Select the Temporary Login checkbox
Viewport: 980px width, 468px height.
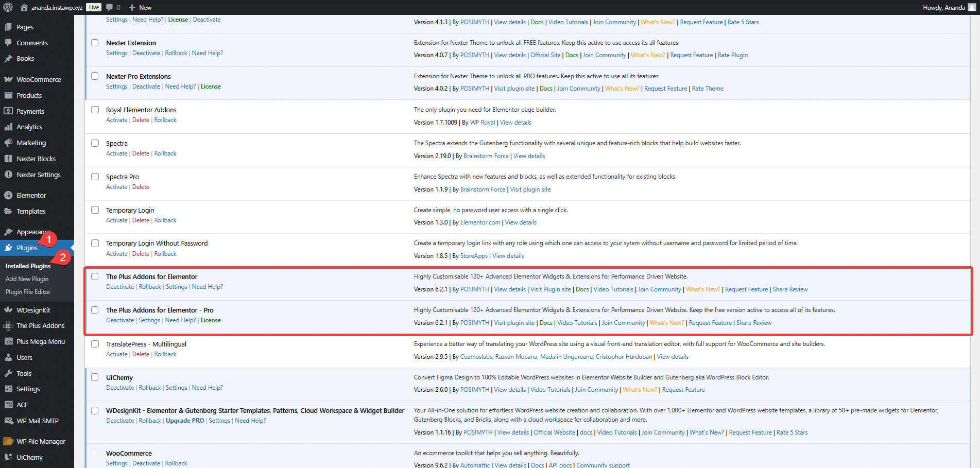(x=95, y=210)
